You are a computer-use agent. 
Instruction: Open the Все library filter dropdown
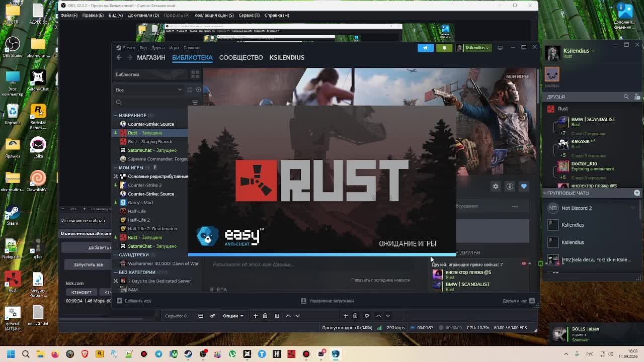click(149, 90)
